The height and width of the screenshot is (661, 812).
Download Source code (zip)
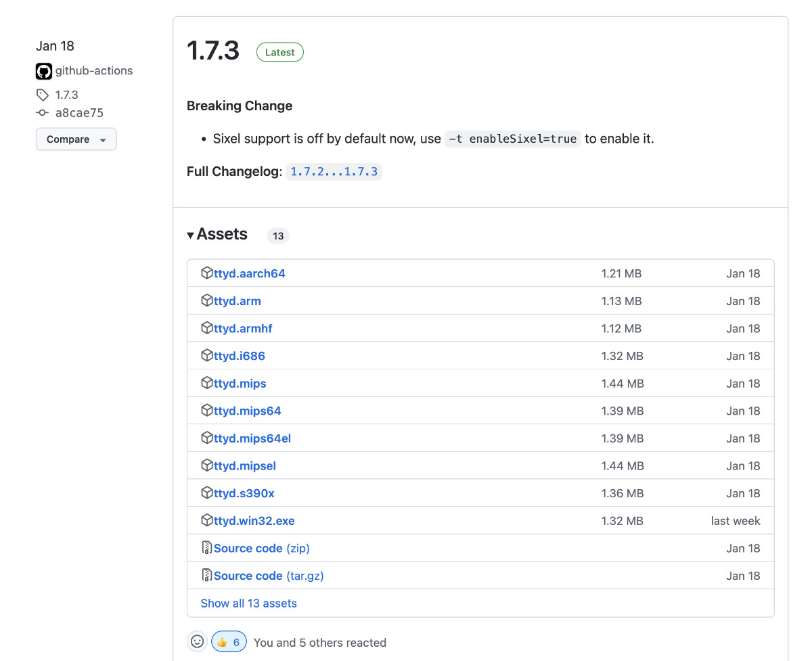[262, 548]
